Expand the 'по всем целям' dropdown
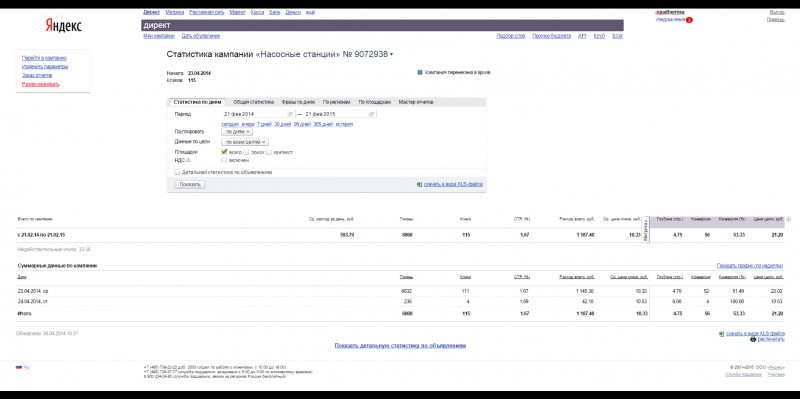 (x=245, y=142)
